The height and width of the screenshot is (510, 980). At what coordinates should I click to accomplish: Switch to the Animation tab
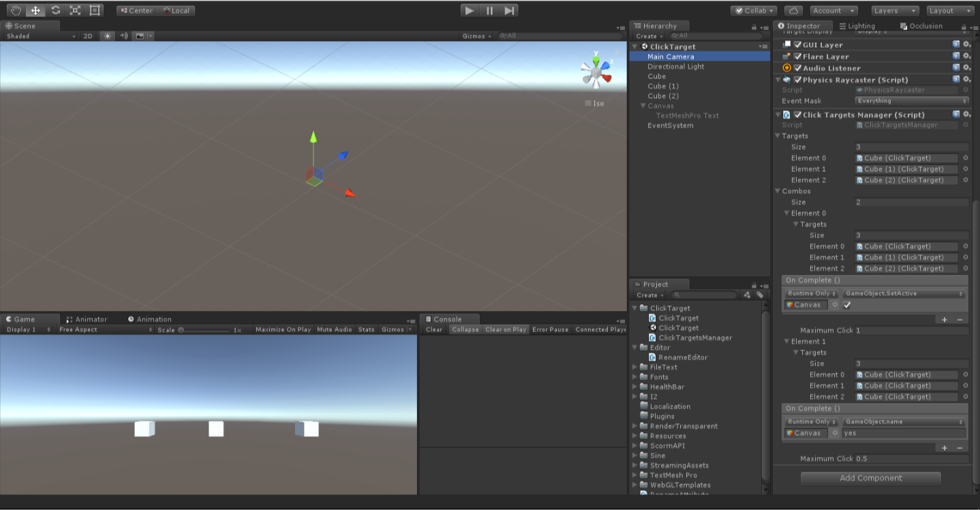tap(149, 319)
